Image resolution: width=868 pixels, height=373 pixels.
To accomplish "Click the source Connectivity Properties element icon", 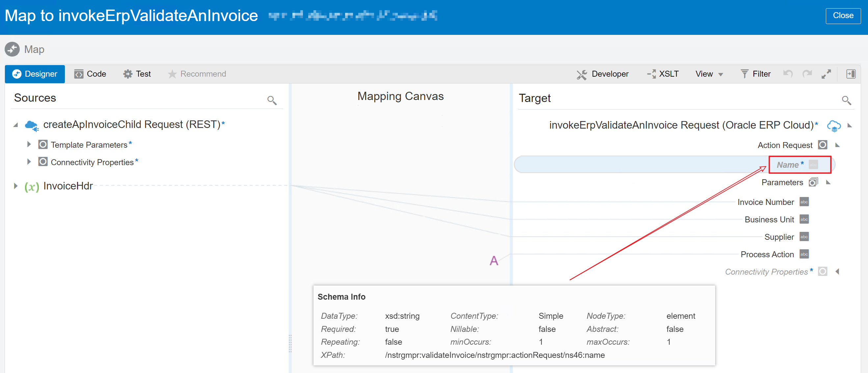I will [43, 162].
